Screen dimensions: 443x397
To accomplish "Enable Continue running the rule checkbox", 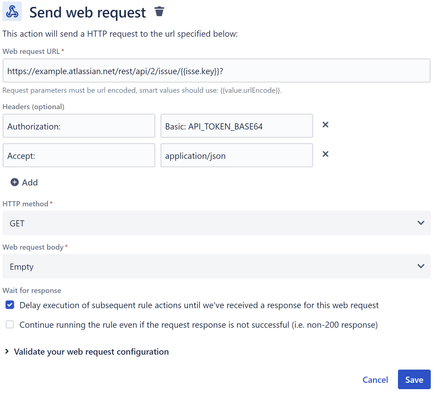I will click(x=10, y=325).
